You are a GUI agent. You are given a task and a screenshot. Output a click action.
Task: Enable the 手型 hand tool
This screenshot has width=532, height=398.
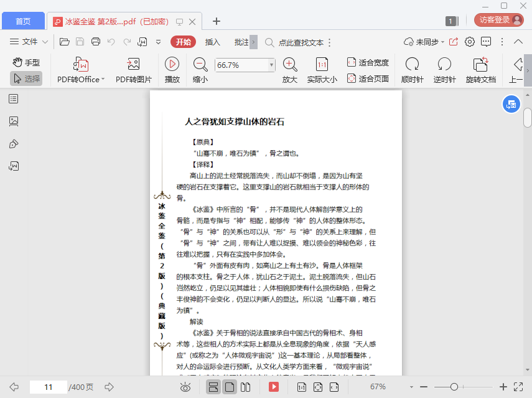26,62
